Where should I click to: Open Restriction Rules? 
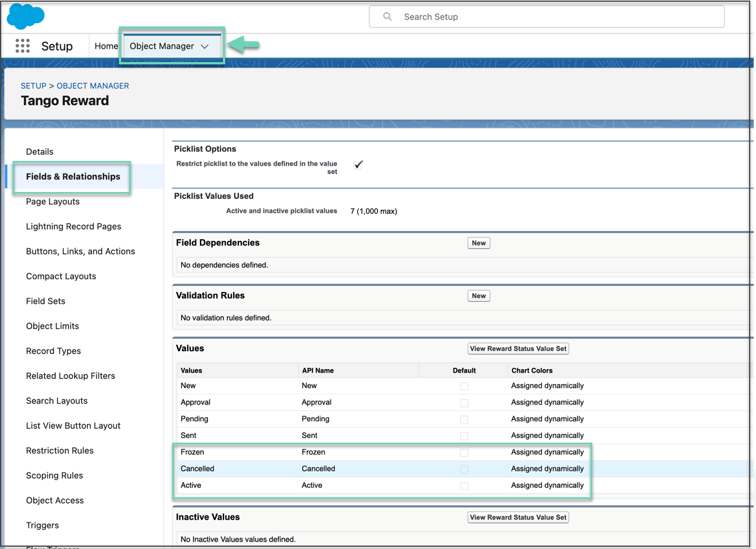coord(60,451)
